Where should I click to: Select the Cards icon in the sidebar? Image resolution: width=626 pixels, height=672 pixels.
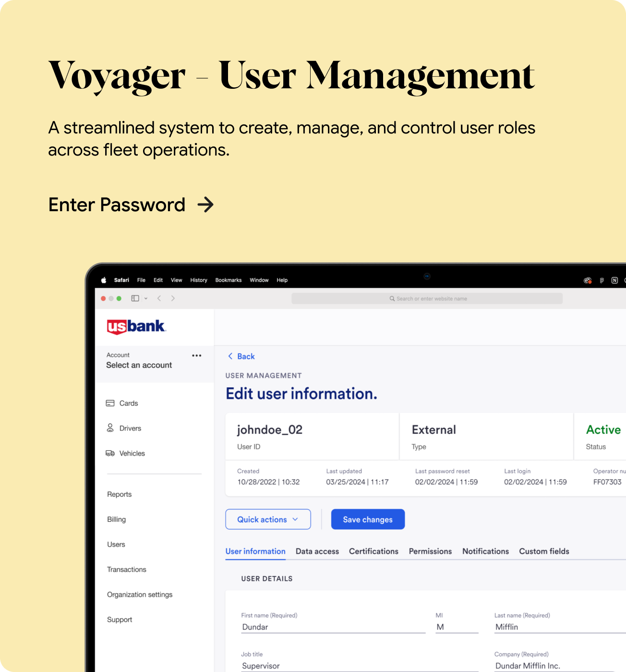111,403
